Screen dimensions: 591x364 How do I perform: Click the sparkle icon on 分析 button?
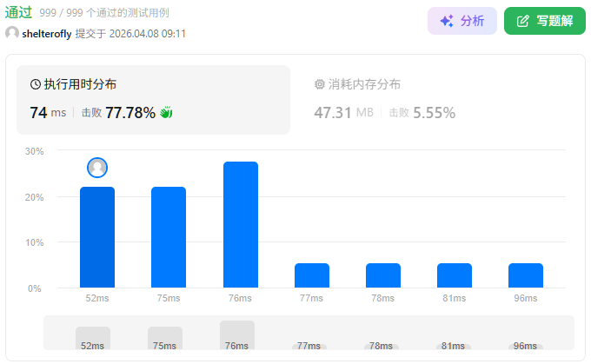pyautogui.click(x=447, y=21)
